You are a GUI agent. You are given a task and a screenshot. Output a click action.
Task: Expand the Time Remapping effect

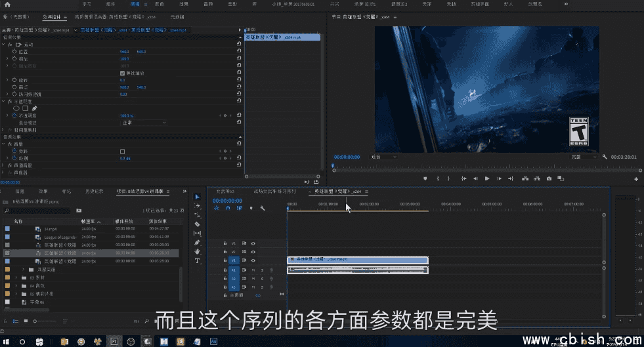coord(4,130)
